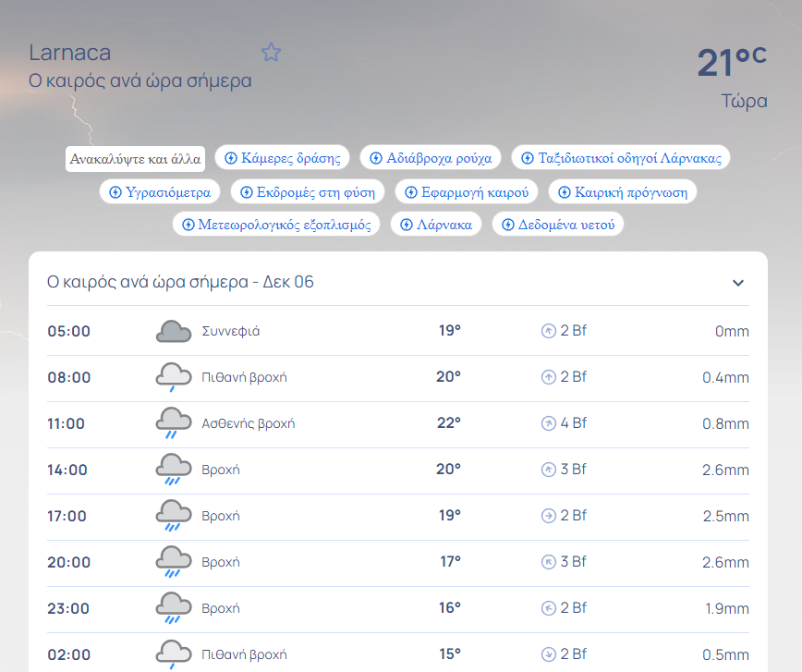
Task: Click the Συννεφιά description at 05:00
Action: pos(231,331)
